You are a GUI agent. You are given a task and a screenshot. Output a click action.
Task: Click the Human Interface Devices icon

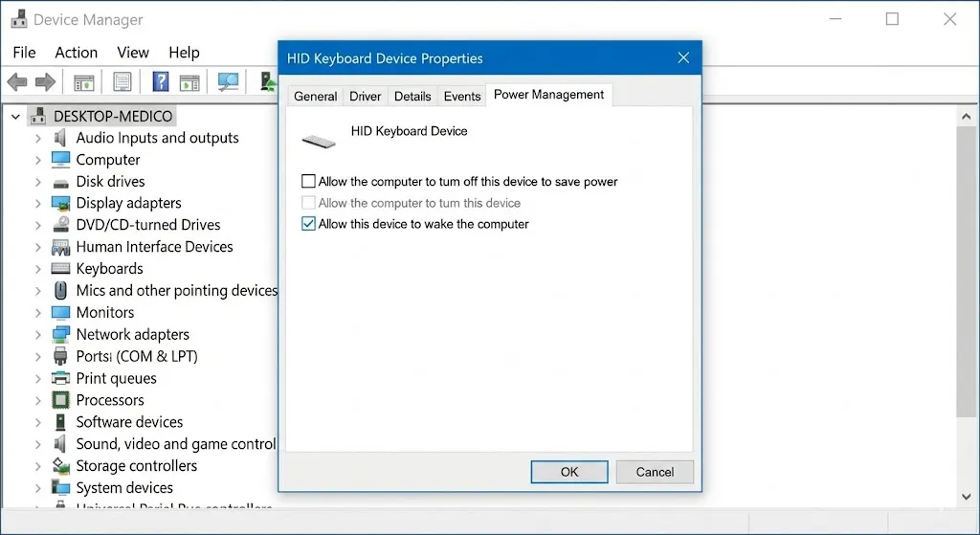(x=60, y=247)
